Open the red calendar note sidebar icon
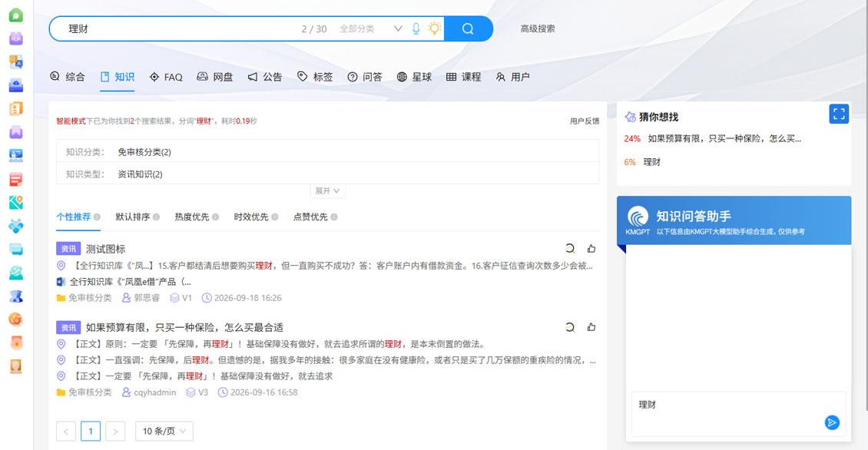Viewport: 868px width, 450px height. tap(15, 180)
